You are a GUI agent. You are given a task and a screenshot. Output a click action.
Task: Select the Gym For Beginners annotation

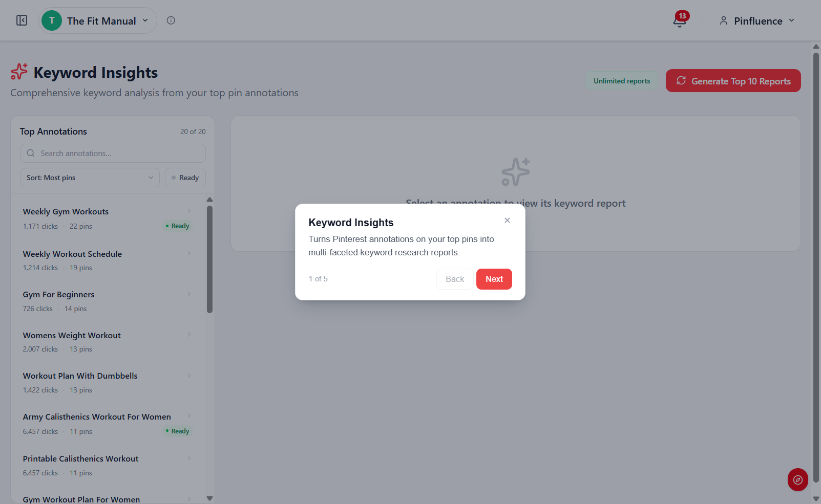(x=108, y=301)
